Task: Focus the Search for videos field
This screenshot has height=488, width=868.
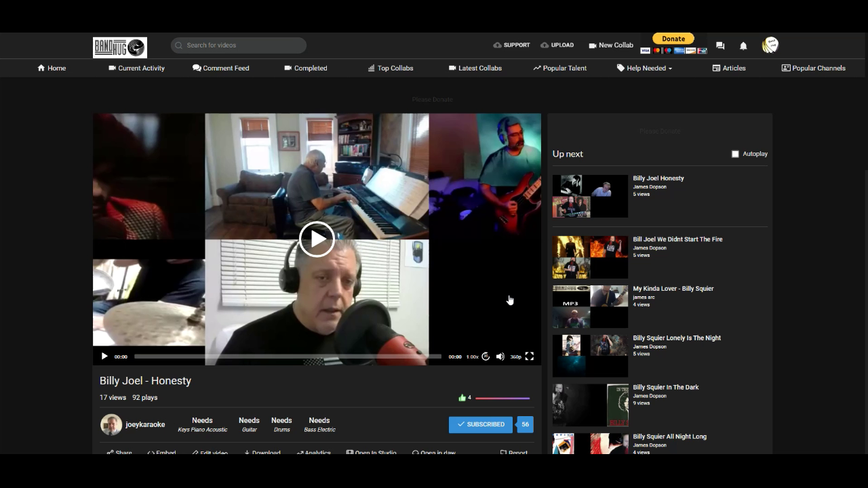Action: [x=239, y=45]
